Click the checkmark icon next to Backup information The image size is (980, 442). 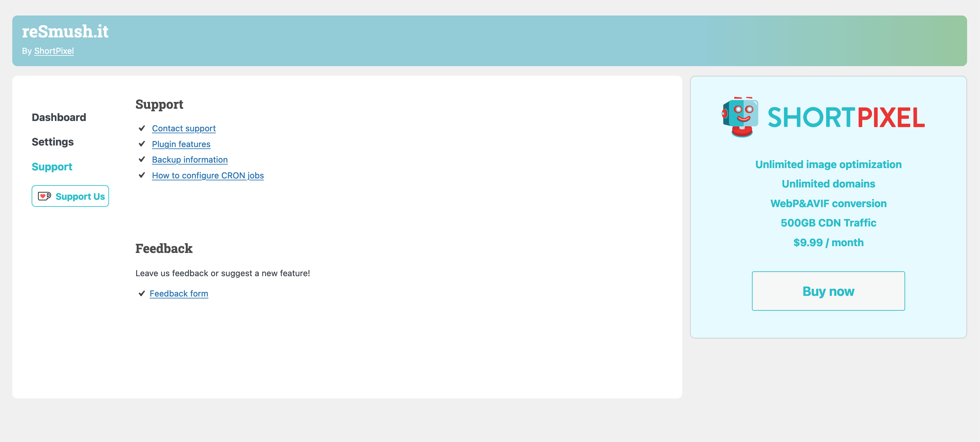point(143,159)
